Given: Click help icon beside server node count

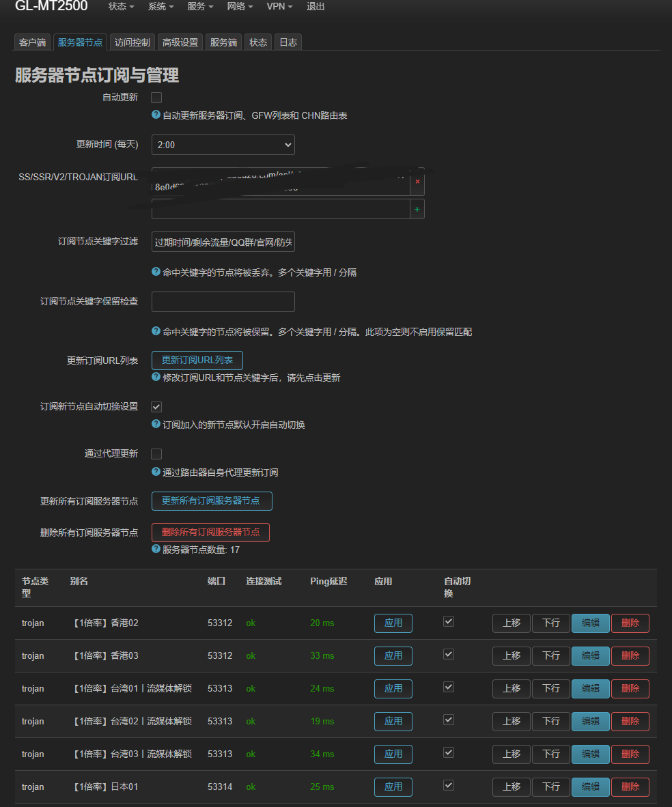Looking at the screenshot, I should pyautogui.click(x=156, y=549).
